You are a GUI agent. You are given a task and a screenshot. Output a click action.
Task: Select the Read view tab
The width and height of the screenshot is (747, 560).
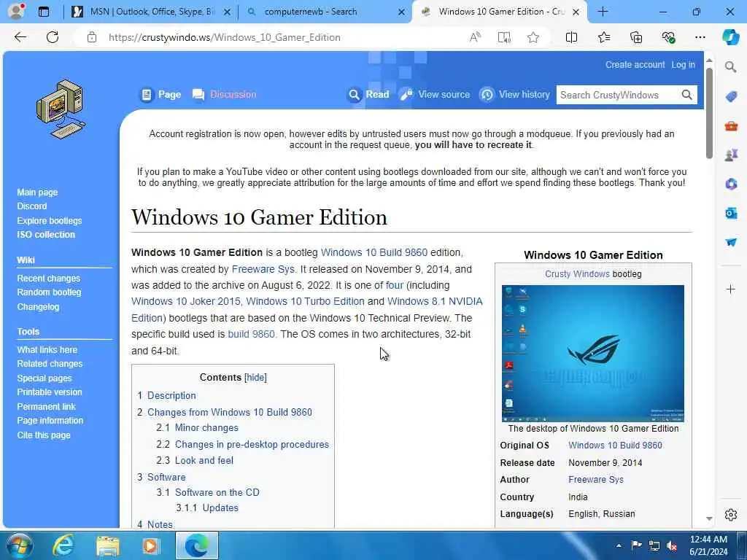tap(368, 95)
